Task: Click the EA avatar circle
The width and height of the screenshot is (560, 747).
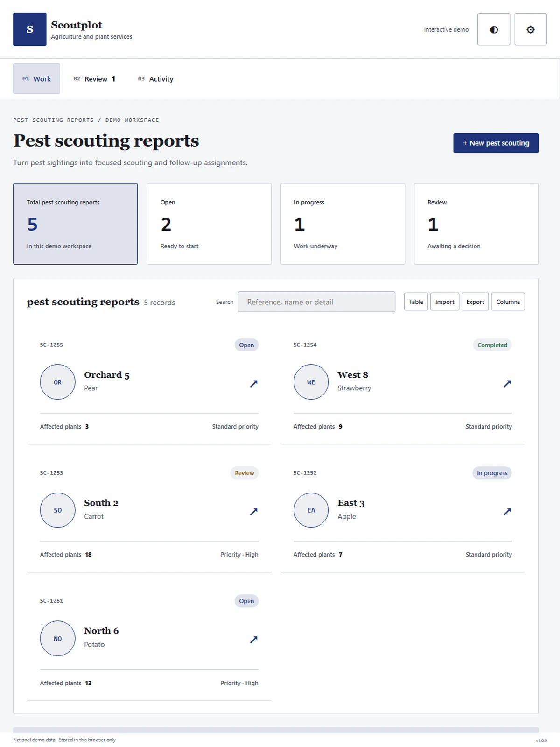Action: (311, 510)
